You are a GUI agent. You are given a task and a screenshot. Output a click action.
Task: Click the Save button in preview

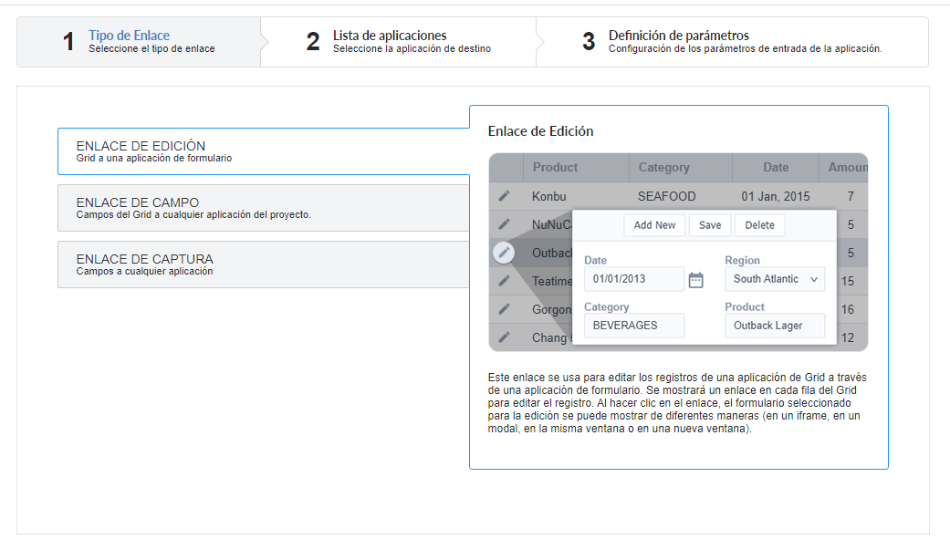[x=710, y=225]
